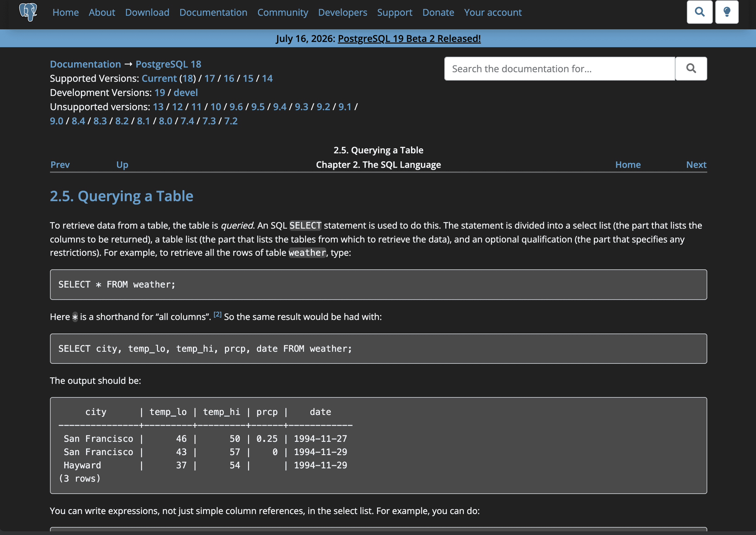Open unsupported version 7.4 docs
This screenshot has width=756, height=535.
187,121
